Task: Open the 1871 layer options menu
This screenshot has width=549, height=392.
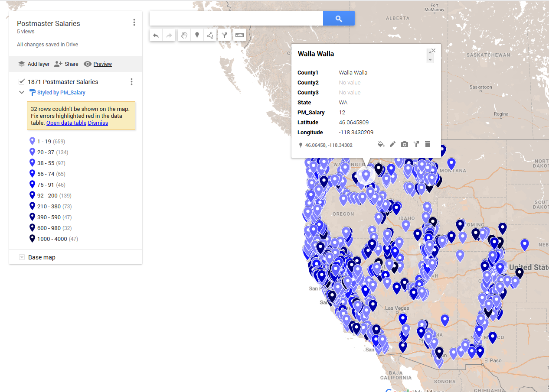Action: point(131,82)
